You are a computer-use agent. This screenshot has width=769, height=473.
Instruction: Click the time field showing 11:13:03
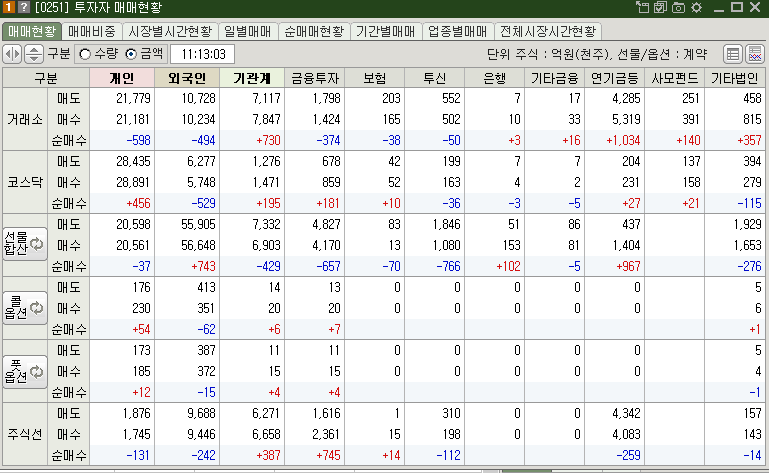coord(203,54)
